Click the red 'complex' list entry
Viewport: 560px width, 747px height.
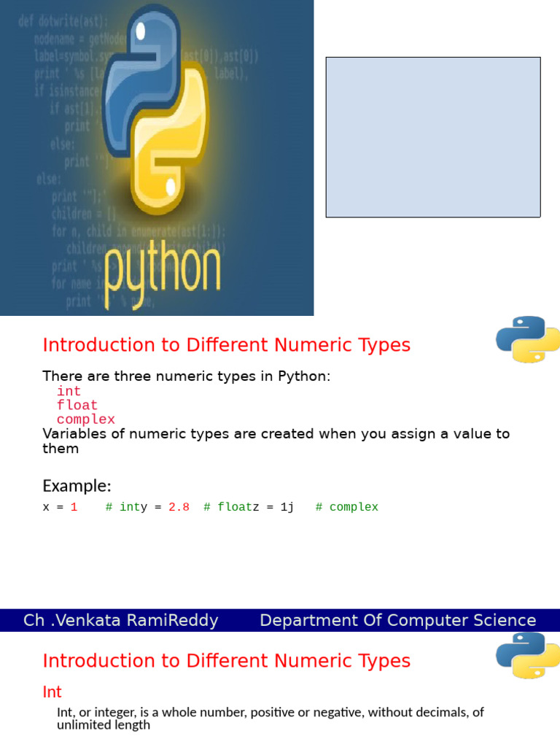point(86,419)
